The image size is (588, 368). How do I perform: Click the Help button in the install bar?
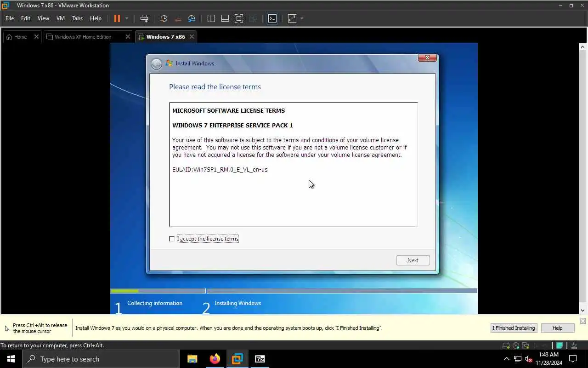[x=557, y=328]
